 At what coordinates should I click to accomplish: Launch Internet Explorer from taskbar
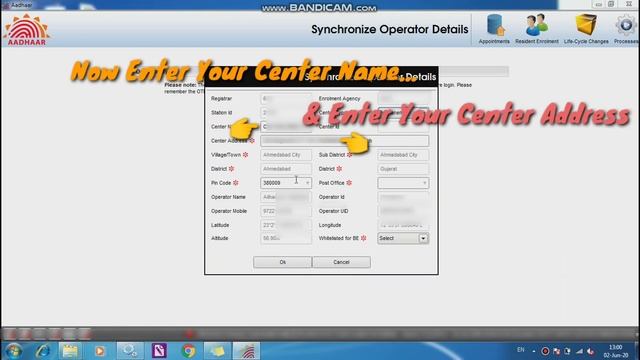tap(42, 351)
